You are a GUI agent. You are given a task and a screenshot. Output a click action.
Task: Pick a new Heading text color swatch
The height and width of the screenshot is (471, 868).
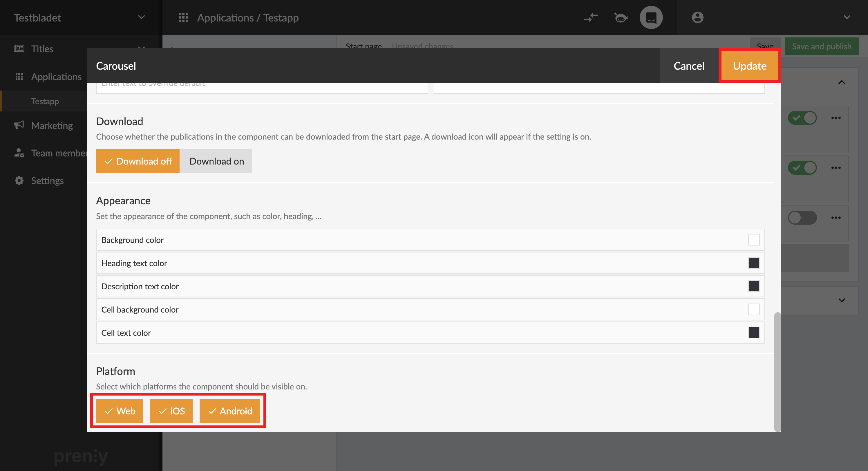click(x=754, y=263)
